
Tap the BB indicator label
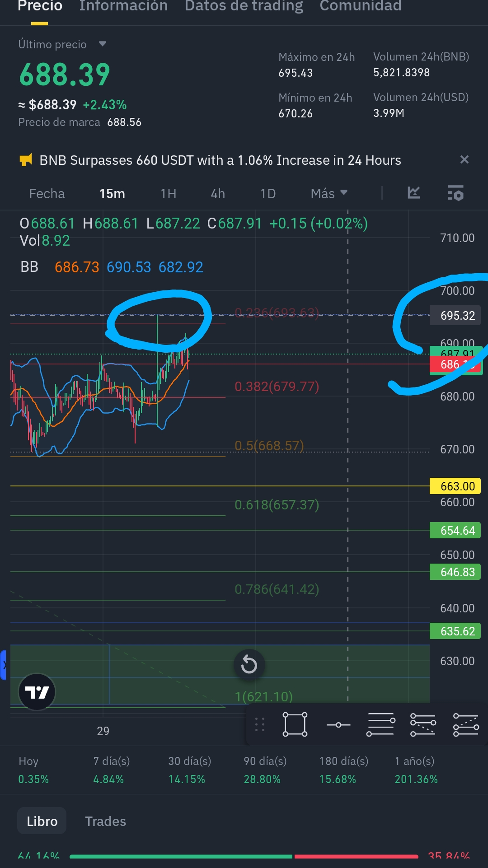pos(29,267)
